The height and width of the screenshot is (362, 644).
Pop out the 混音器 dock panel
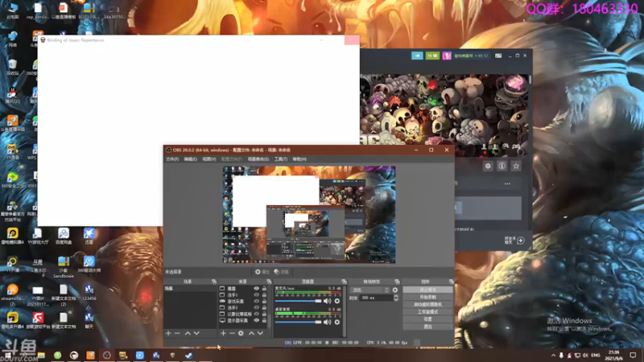click(x=344, y=282)
